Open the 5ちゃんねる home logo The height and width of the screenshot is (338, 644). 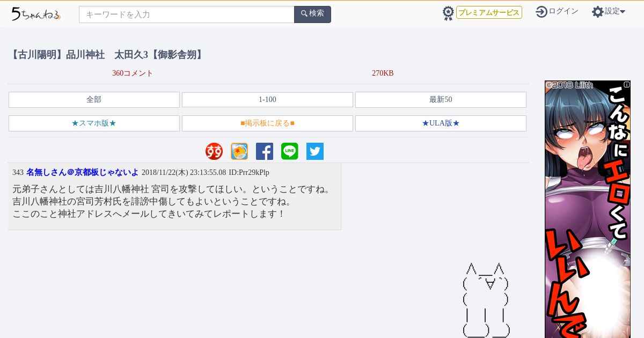tap(36, 14)
